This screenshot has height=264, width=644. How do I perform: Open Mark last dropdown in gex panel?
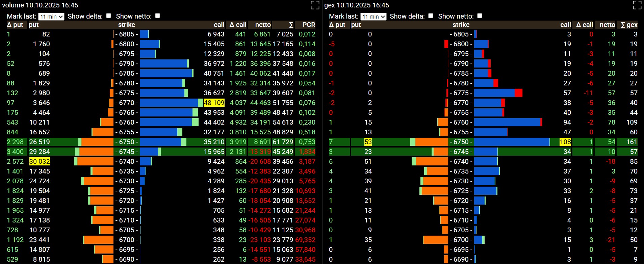(373, 17)
